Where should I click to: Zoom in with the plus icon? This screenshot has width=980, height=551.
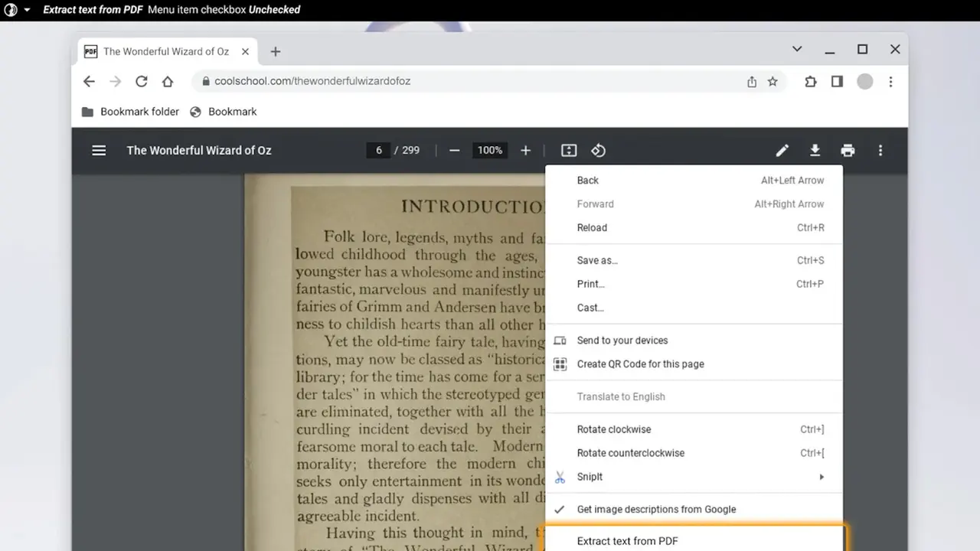(x=525, y=150)
